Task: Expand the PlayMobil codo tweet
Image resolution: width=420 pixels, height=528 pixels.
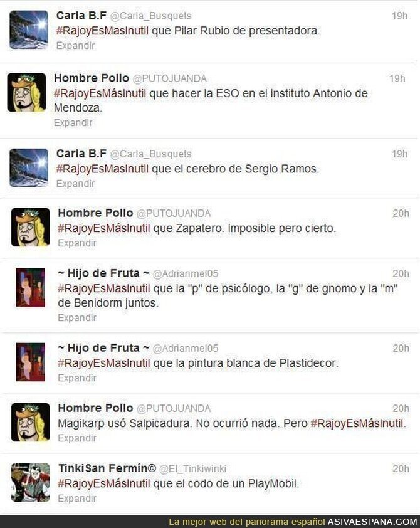Action: pos(77,498)
